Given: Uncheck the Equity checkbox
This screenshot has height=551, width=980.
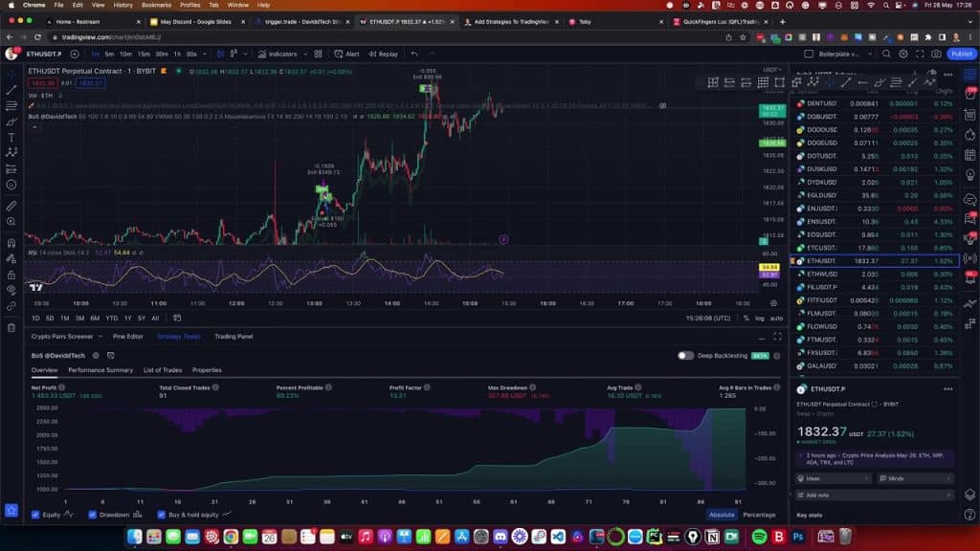Looking at the screenshot, I should point(35,515).
